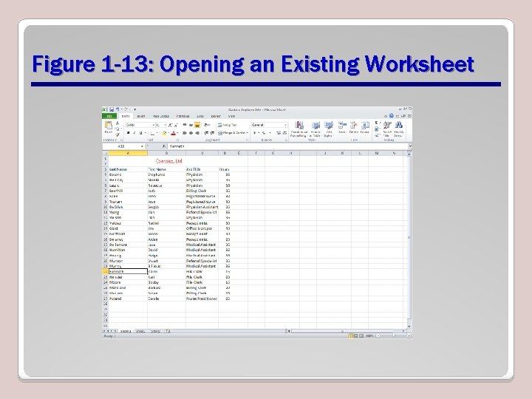Open the Merge & Center dropdown arrow
The height and width of the screenshot is (399, 532).
[x=248, y=133]
